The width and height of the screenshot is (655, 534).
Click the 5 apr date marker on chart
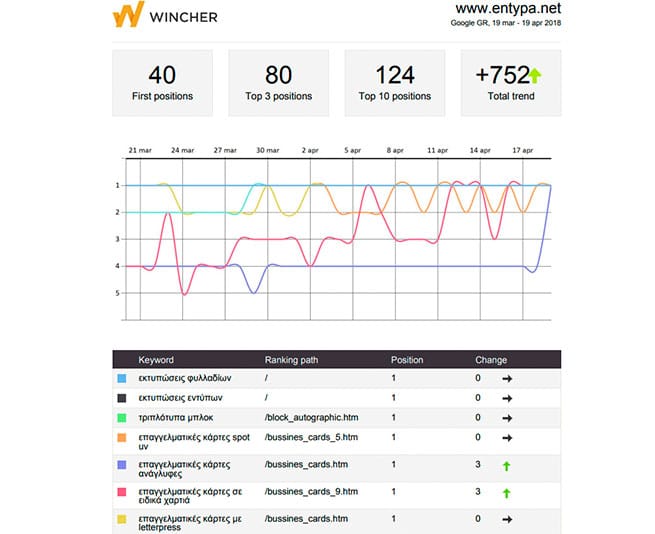pos(352,149)
